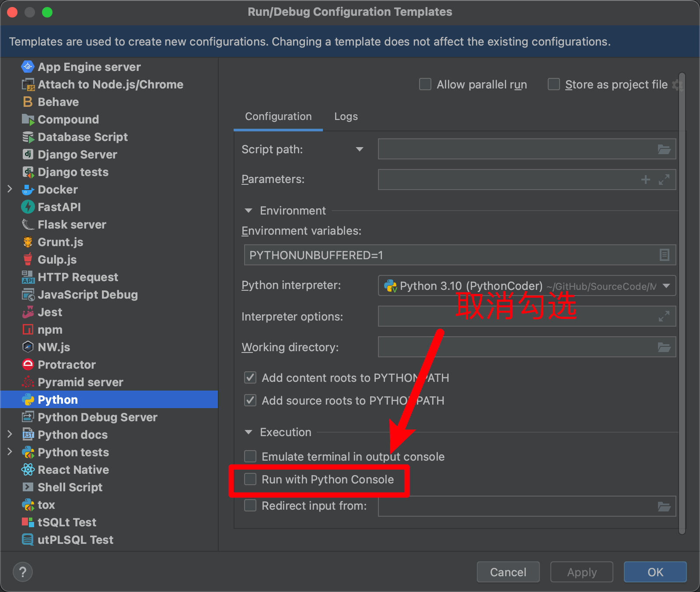
Task: Click the JavaScript Debug icon
Action: 28,294
